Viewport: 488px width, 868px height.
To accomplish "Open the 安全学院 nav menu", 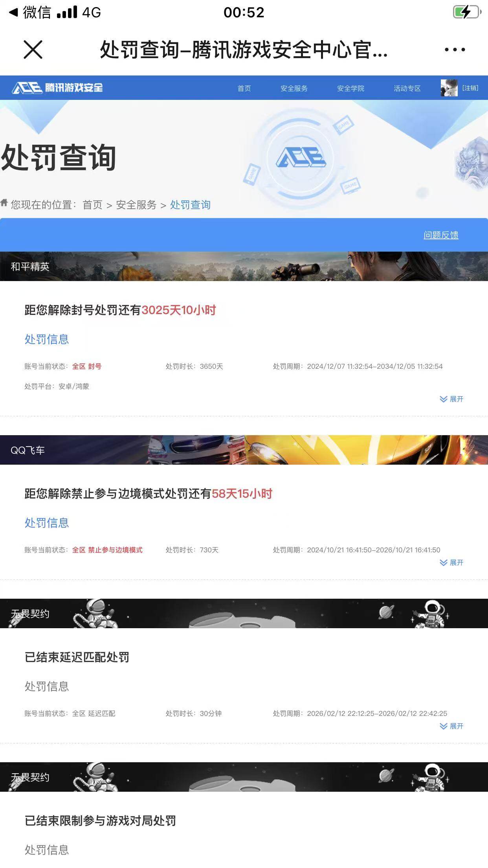I will (350, 88).
